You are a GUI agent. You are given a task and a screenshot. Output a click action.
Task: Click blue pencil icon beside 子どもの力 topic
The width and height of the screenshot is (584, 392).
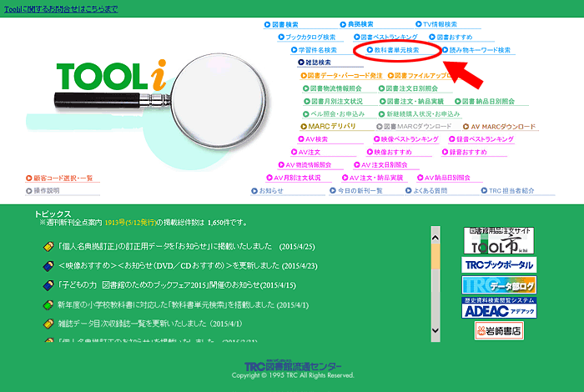[x=48, y=285]
